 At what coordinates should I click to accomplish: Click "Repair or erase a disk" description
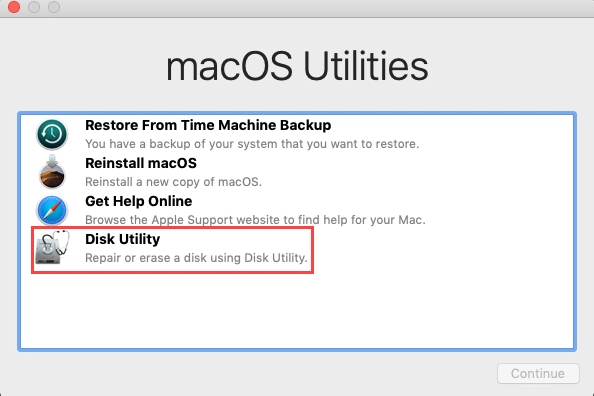tap(196, 258)
